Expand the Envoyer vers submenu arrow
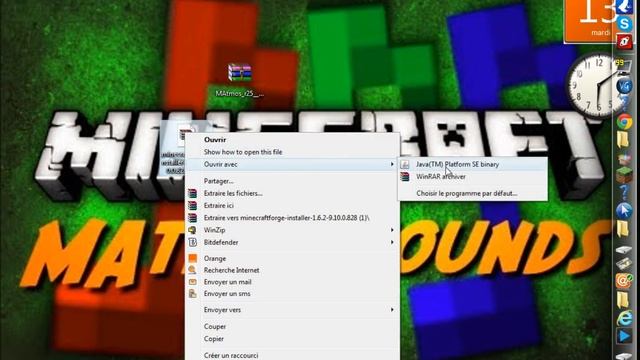640x360 pixels. (x=392, y=310)
